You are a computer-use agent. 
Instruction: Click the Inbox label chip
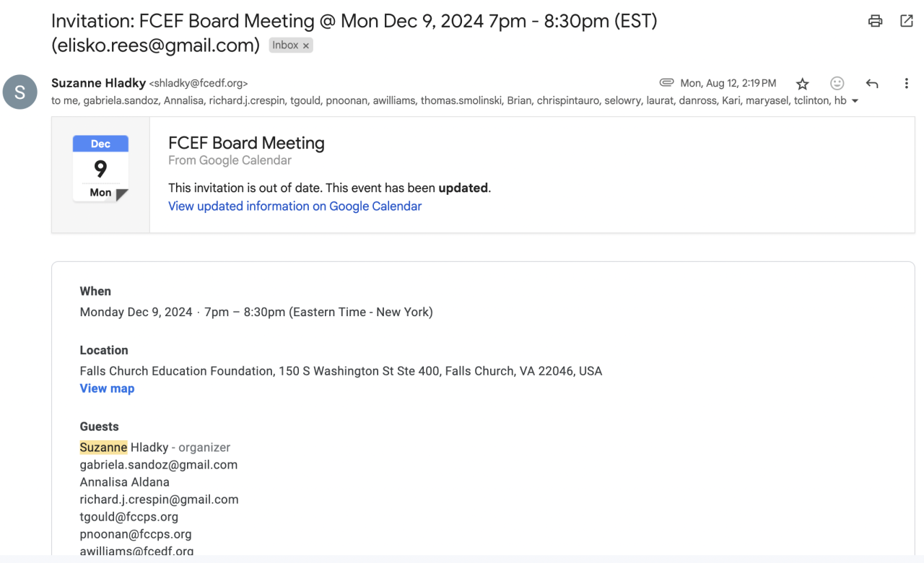285,45
